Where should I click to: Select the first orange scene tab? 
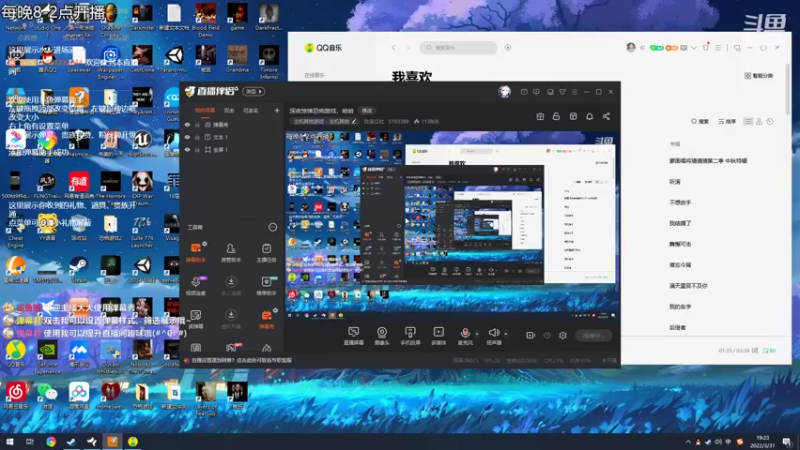205,110
